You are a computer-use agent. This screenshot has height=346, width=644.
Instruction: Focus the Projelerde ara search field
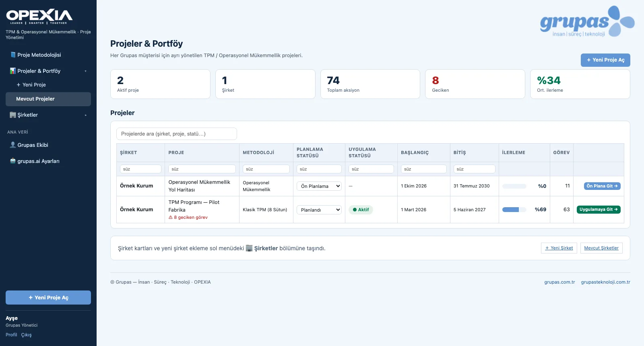[x=177, y=134]
